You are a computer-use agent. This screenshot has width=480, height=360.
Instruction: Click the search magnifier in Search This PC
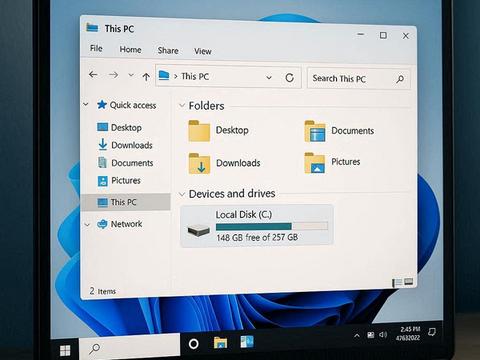[400, 79]
